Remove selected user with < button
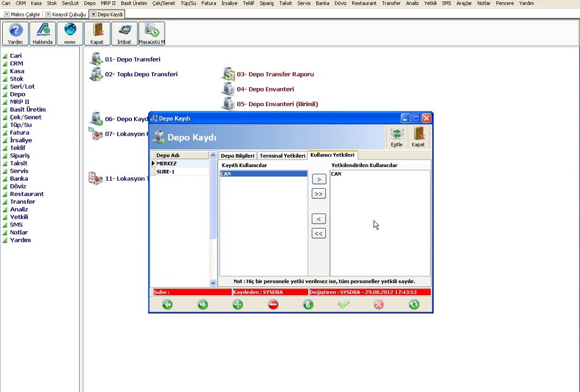580x392 pixels. (319, 219)
